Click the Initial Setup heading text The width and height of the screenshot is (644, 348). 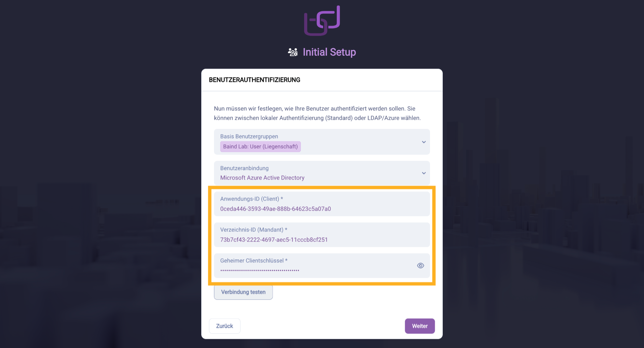click(329, 52)
